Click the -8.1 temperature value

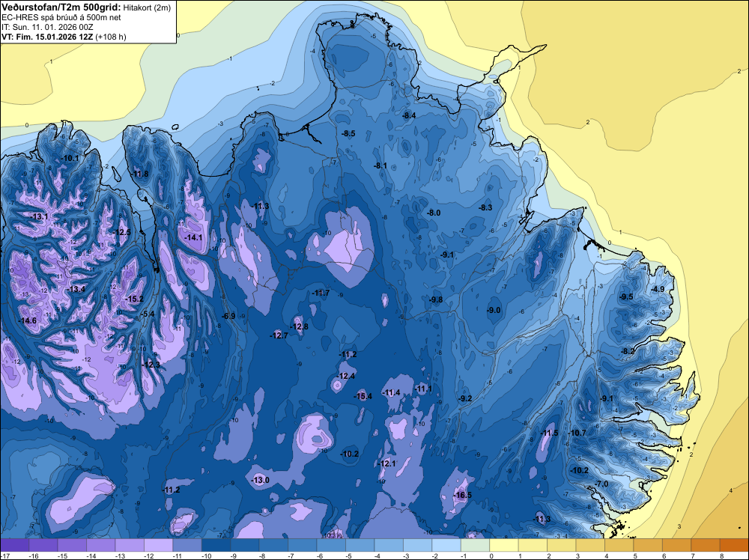coord(380,165)
